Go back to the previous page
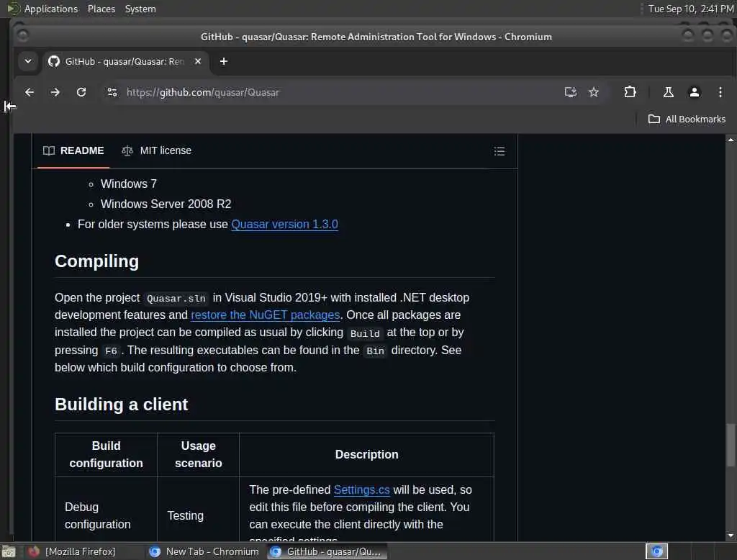The height and width of the screenshot is (560, 737). tap(29, 92)
